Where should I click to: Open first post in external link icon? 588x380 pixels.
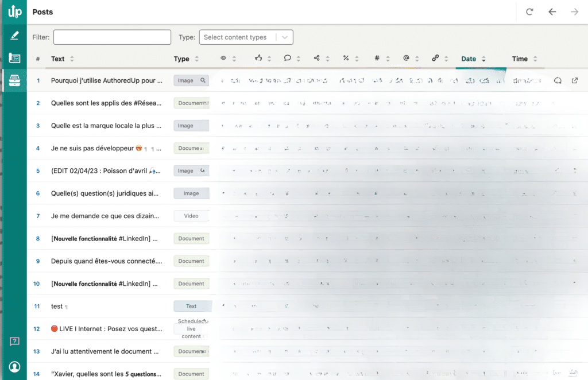coord(574,81)
